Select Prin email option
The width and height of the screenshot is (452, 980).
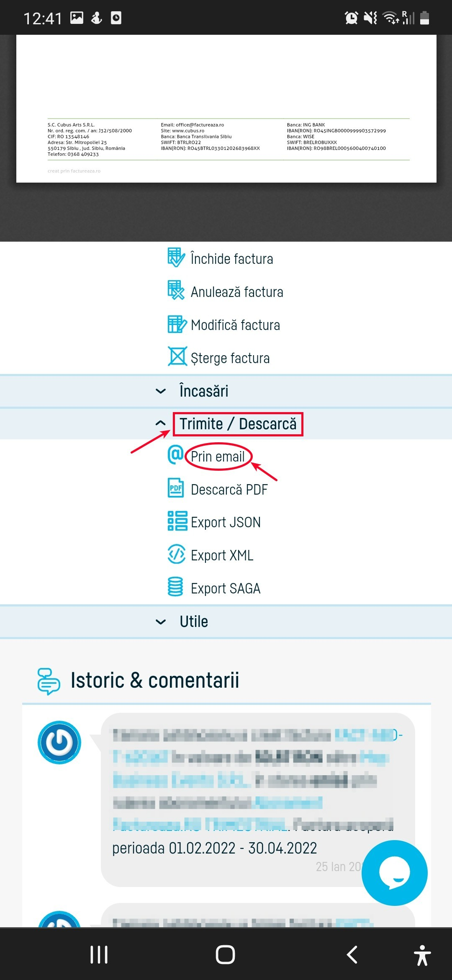(x=218, y=456)
